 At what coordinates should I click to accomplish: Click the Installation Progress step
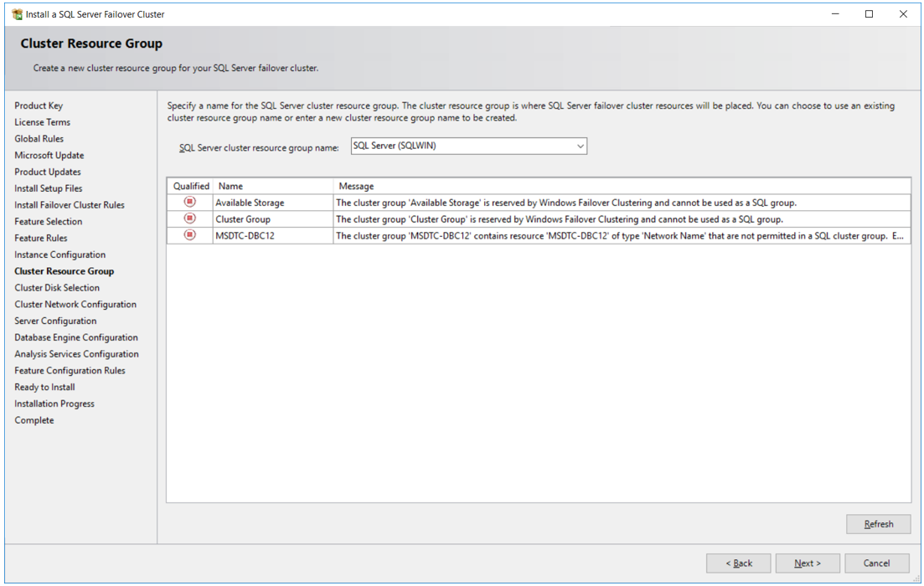point(54,404)
